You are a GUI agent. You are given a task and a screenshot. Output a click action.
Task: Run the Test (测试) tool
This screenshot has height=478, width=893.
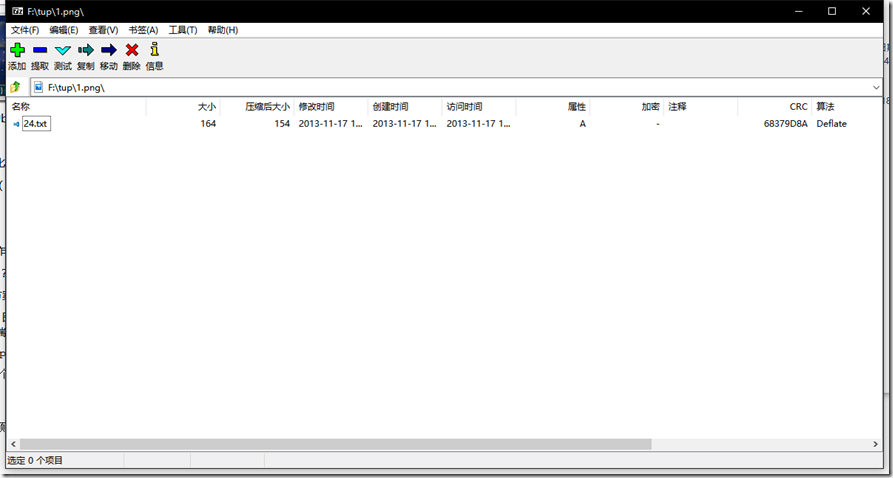coord(63,50)
